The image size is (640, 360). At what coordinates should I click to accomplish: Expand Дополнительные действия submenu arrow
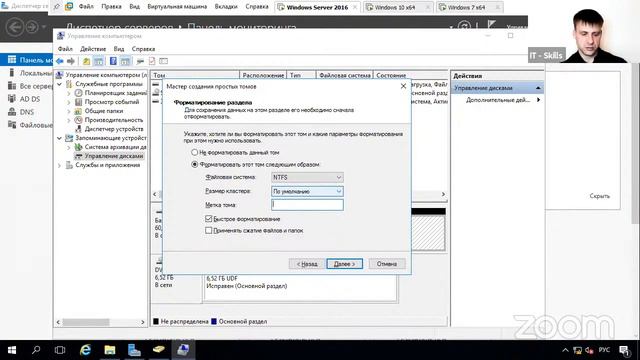[x=538, y=100]
